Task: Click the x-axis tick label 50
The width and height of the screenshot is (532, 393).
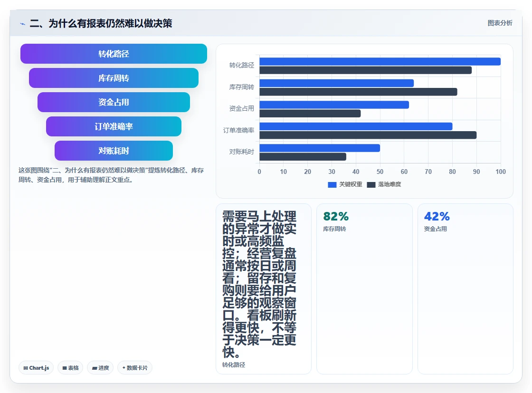Action: (380, 172)
